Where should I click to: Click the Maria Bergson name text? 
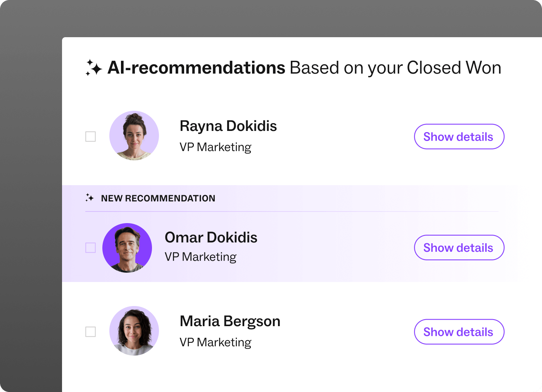pos(230,322)
